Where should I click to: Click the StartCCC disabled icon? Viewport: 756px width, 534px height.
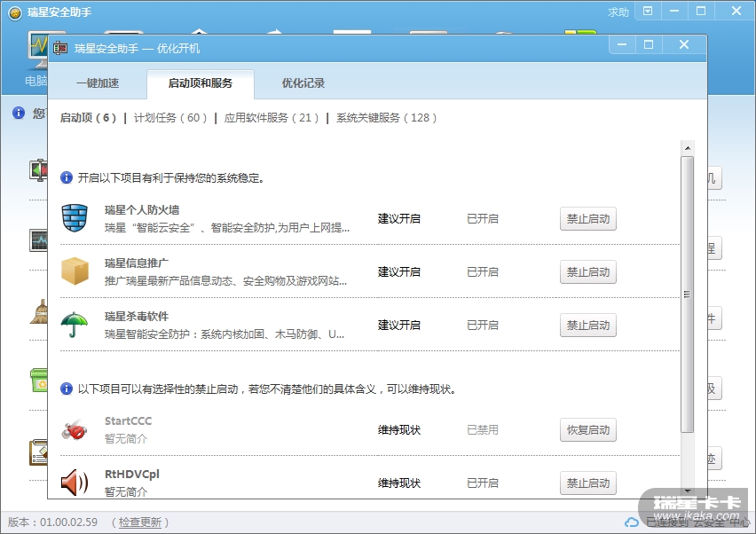pos(75,429)
